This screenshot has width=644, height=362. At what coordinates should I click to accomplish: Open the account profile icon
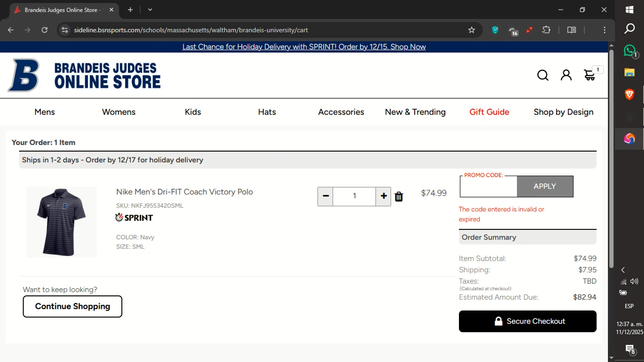tap(566, 75)
